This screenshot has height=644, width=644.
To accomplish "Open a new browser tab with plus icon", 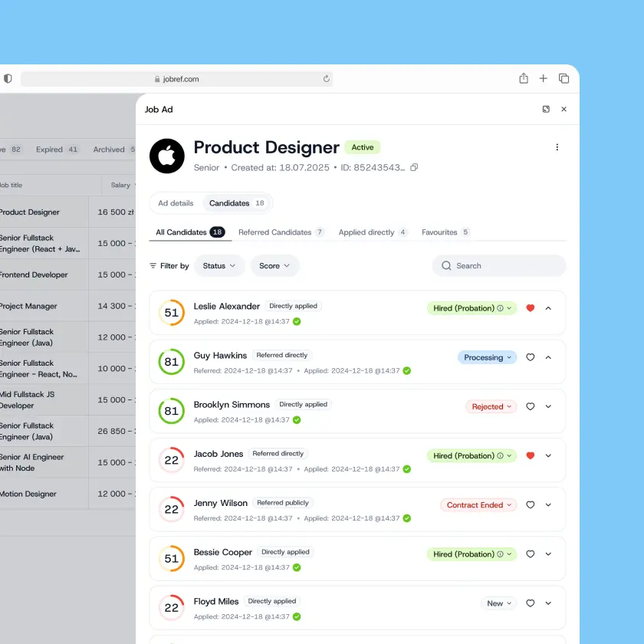I will [544, 78].
